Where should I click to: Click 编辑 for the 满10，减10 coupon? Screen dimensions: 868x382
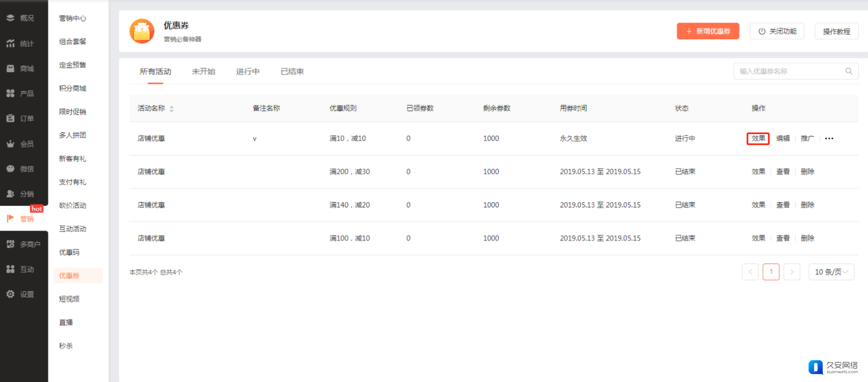(x=783, y=139)
